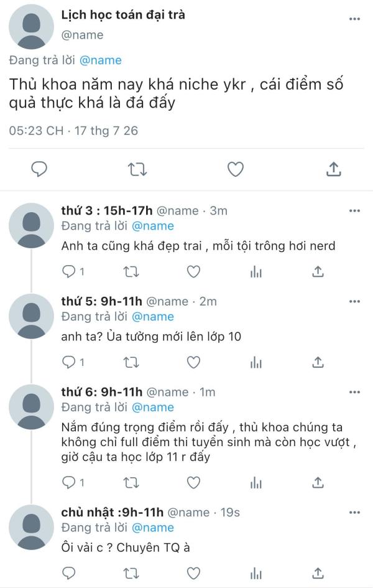Open more options on the 'thứ 5: 9h-11h' reply
Viewport: 373px width, 588px height.
[x=354, y=302]
